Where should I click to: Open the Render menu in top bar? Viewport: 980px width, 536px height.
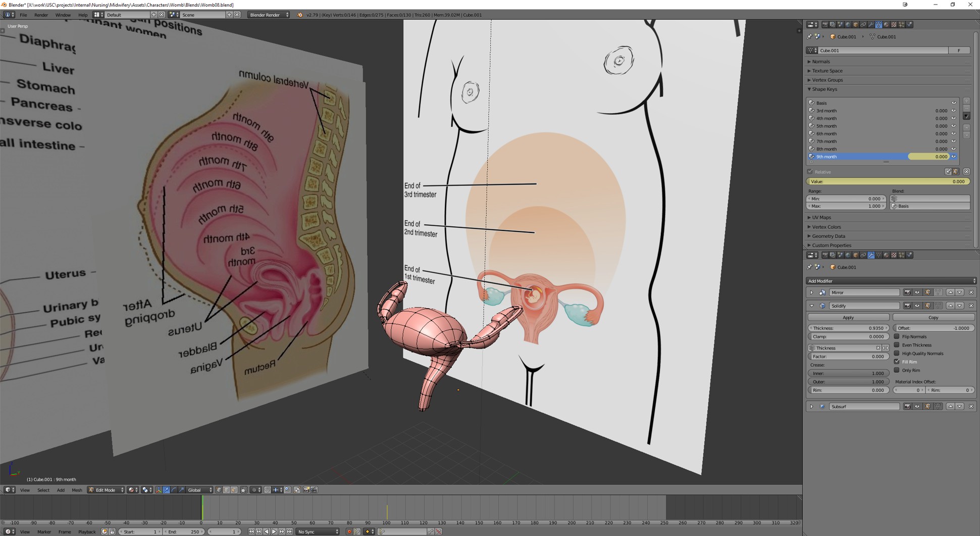(41, 15)
